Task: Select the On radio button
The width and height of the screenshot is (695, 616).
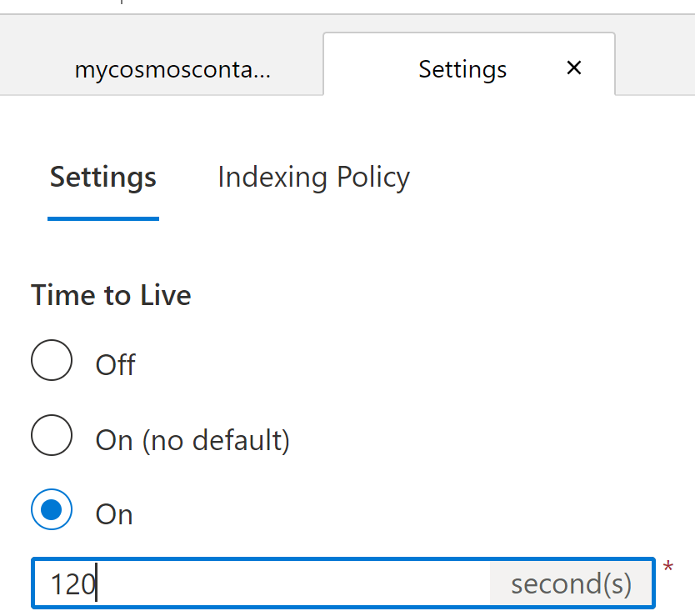Action: click(52, 509)
